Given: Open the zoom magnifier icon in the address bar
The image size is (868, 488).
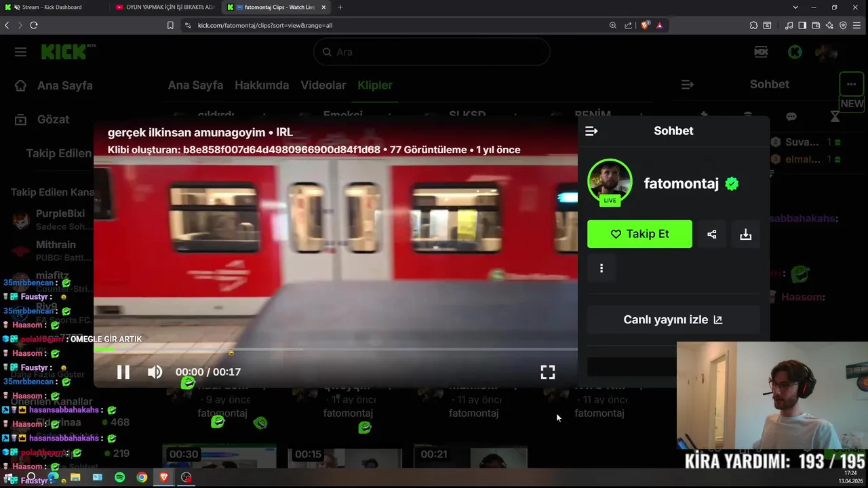Looking at the screenshot, I should click(613, 25).
